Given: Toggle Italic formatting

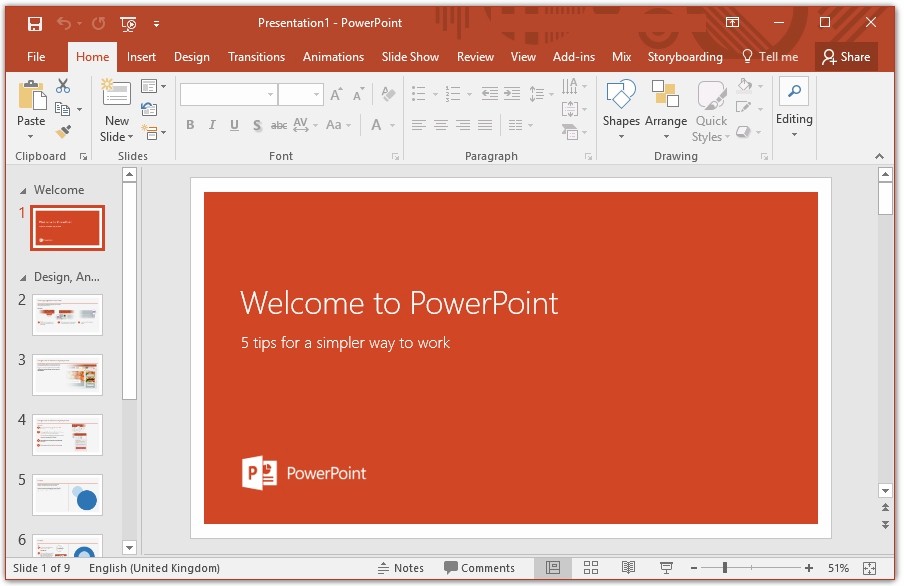Looking at the screenshot, I should coord(212,125).
